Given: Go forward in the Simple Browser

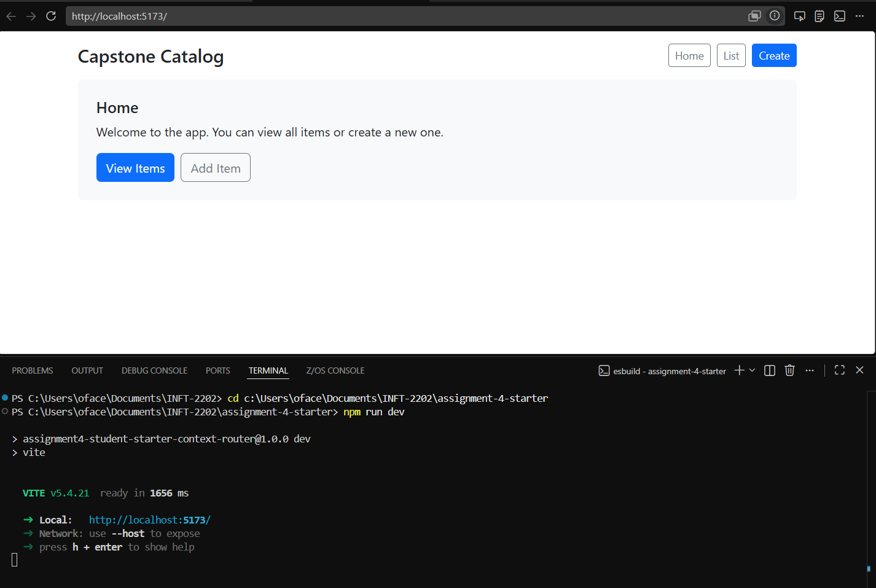Looking at the screenshot, I should 31,17.
